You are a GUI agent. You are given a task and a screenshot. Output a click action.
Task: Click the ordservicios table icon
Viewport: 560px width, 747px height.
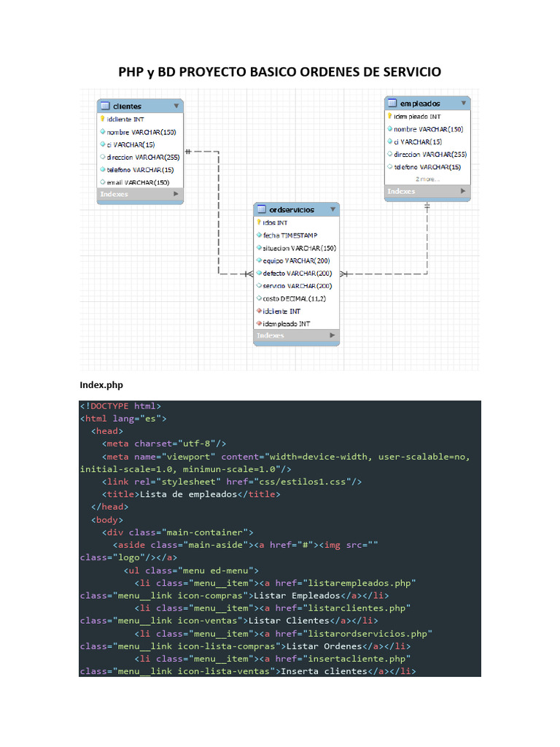(x=261, y=209)
